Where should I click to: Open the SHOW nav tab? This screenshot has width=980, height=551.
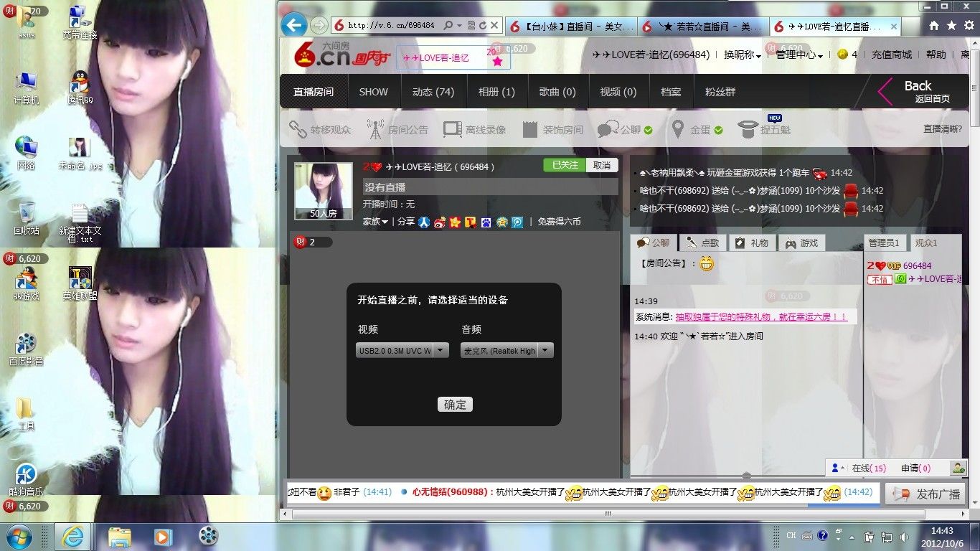373,92
